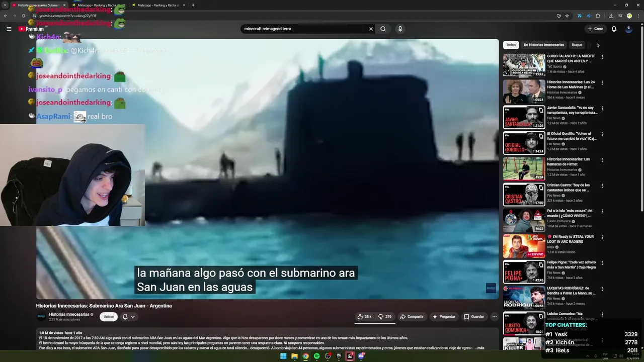Open Chrome three-dot menu
Image resolution: width=644 pixels, height=362 pixels.
(638, 16)
